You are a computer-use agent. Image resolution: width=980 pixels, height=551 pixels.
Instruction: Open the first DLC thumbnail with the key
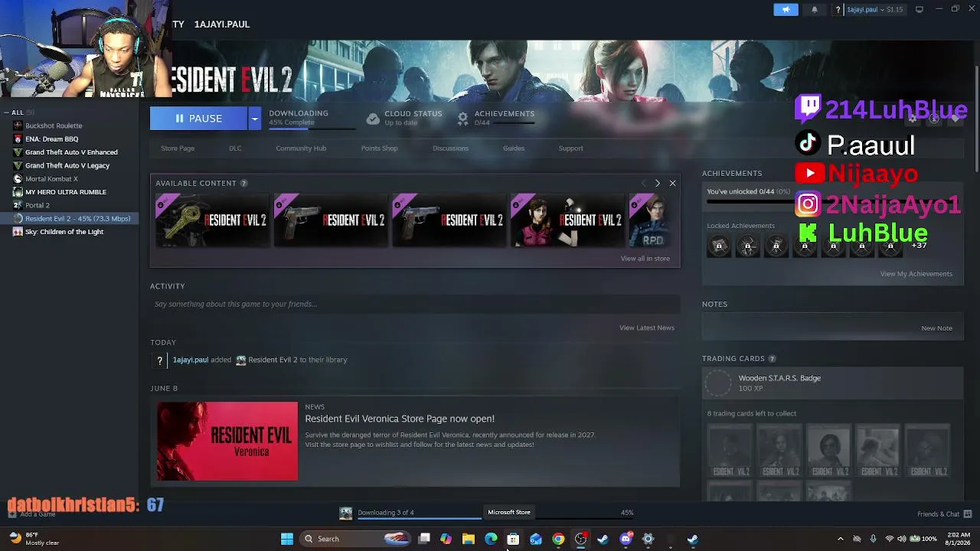click(x=212, y=220)
